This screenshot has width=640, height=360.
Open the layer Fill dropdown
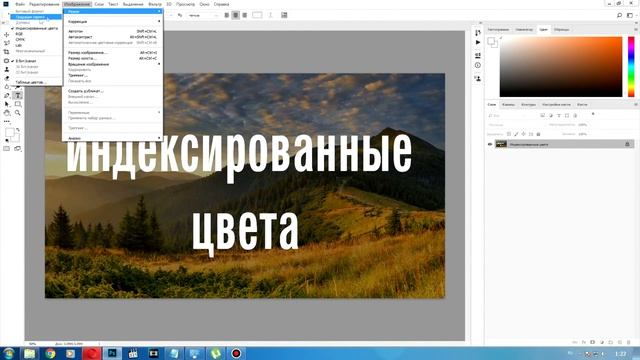tap(582, 134)
